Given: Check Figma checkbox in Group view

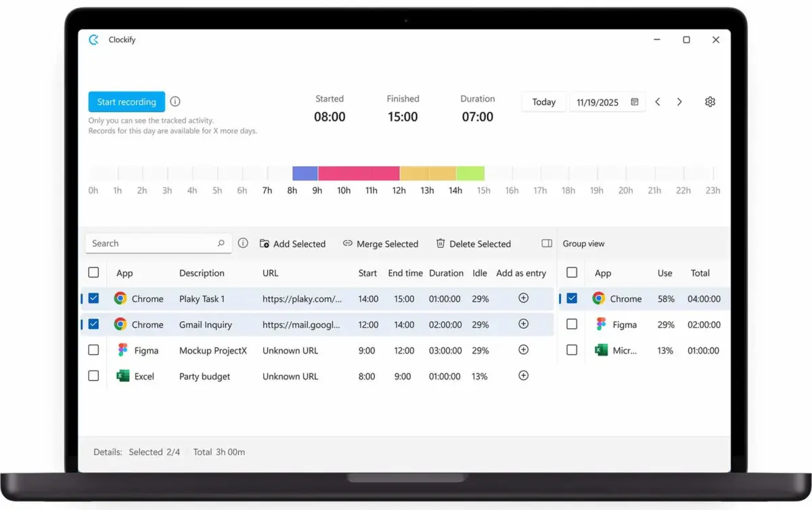Looking at the screenshot, I should (572, 324).
